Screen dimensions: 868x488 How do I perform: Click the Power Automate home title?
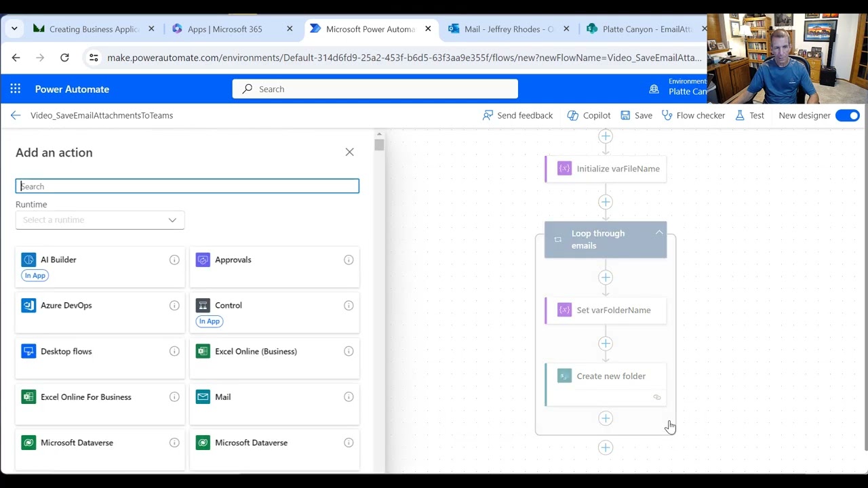tap(72, 89)
